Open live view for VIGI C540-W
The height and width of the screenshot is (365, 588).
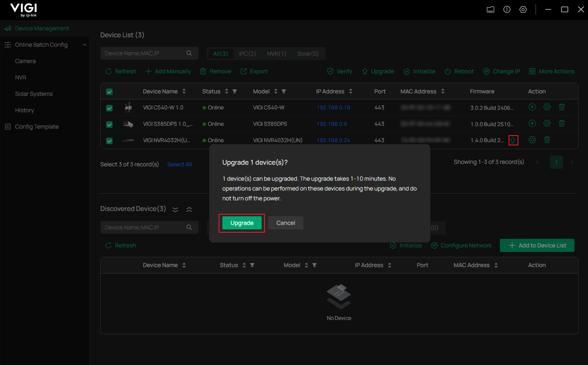tap(532, 107)
